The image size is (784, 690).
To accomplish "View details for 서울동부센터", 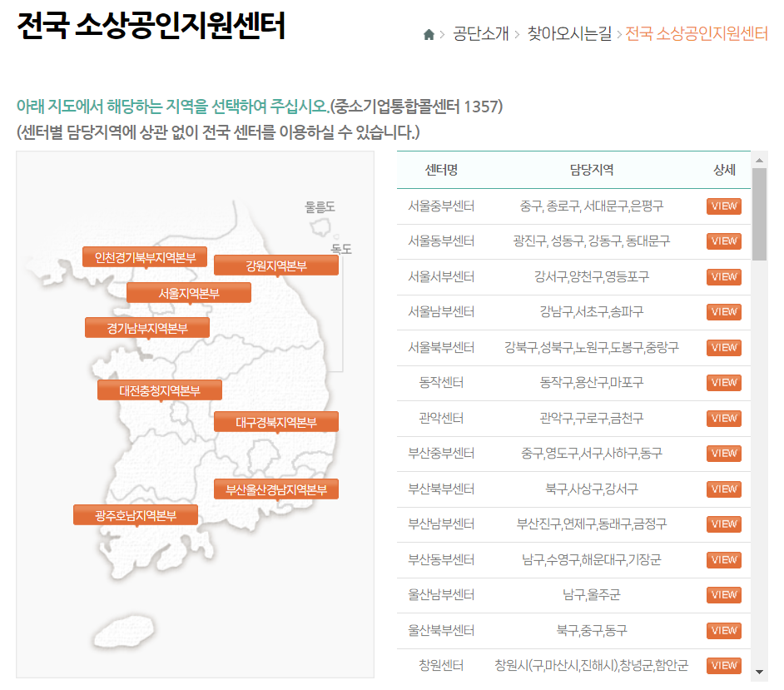I will (x=723, y=241).
